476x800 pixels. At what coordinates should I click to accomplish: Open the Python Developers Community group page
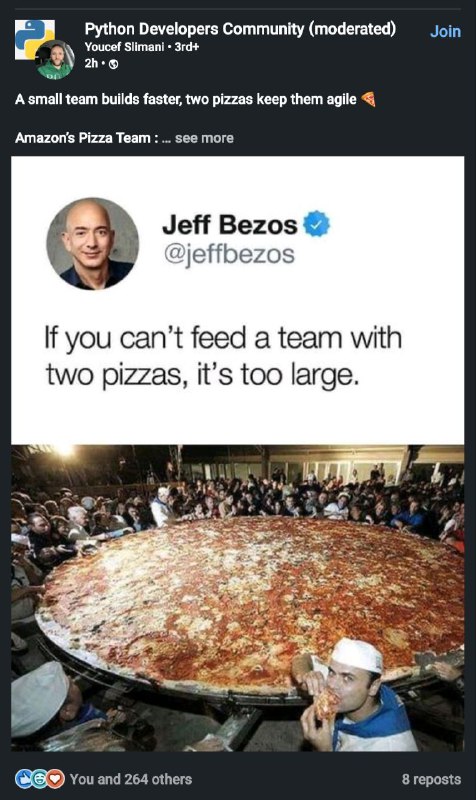(240, 29)
